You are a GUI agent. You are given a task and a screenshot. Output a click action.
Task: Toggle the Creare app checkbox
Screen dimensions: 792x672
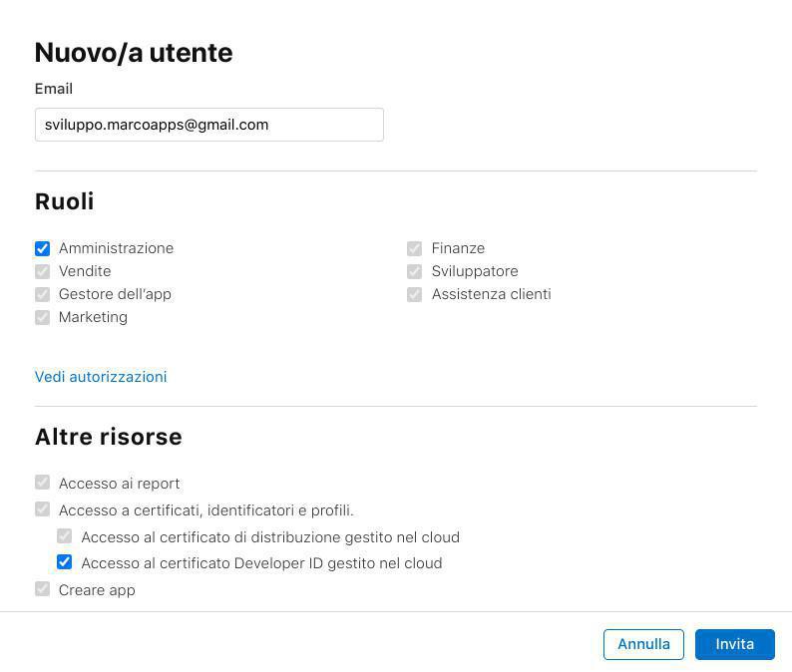point(42,589)
